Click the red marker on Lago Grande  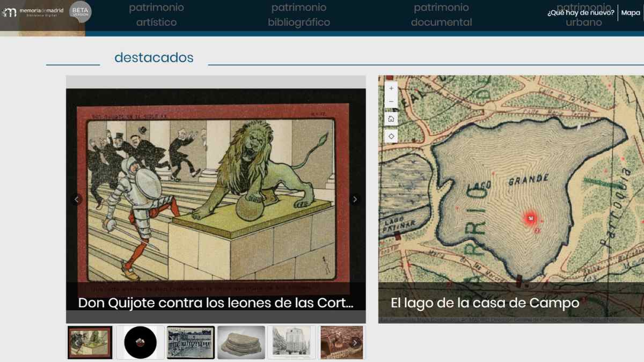pyautogui.click(x=529, y=218)
